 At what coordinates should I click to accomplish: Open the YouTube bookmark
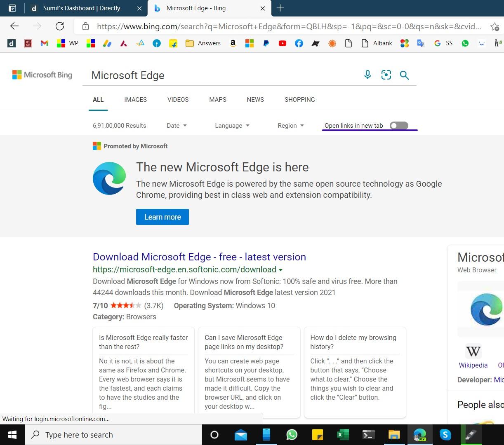(x=283, y=43)
